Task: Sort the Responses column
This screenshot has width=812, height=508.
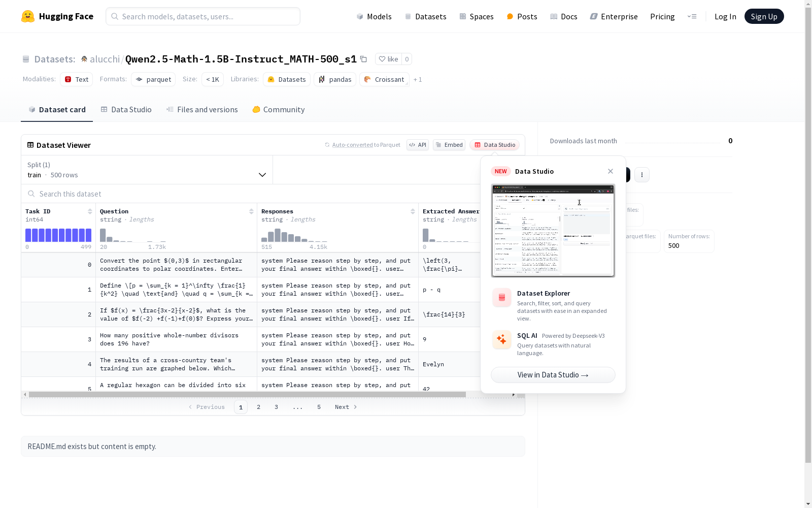Action: 413,211
